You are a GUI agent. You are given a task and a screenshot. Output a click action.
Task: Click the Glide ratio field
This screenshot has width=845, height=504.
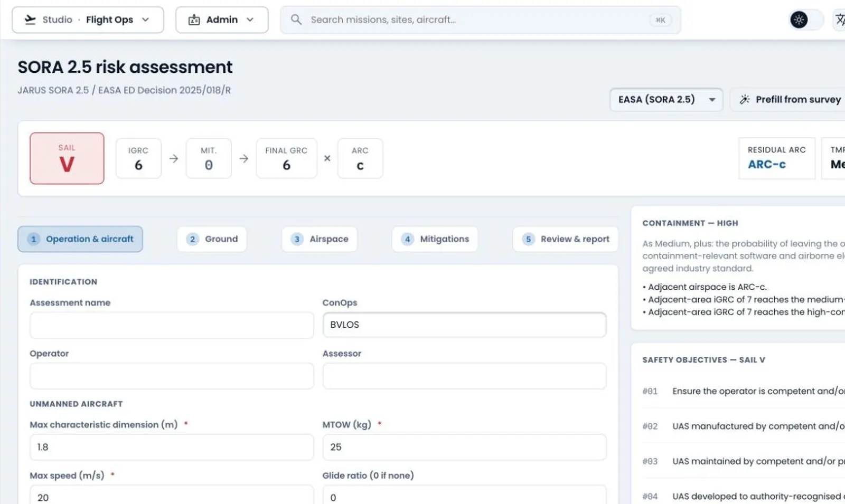coord(464,495)
